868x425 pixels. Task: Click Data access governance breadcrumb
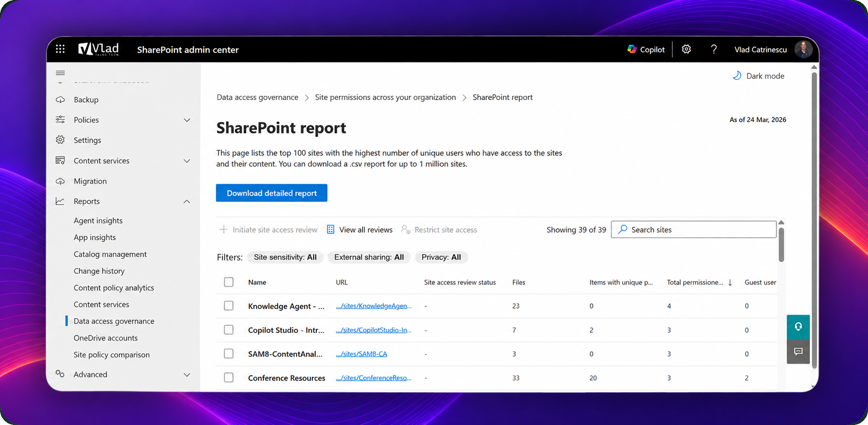click(258, 97)
